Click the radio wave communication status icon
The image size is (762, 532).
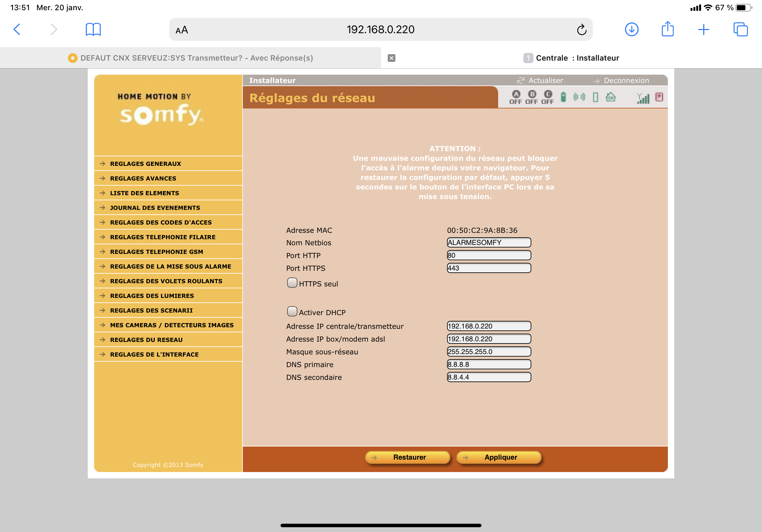tap(579, 97)
